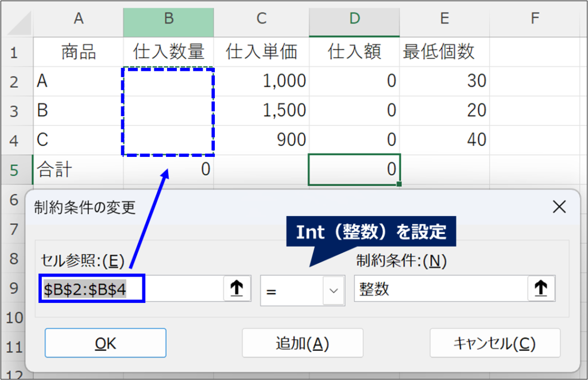Click the 制約条件 field showing 整数
Screen dimensions: 588x380
[x=440, y=290]
